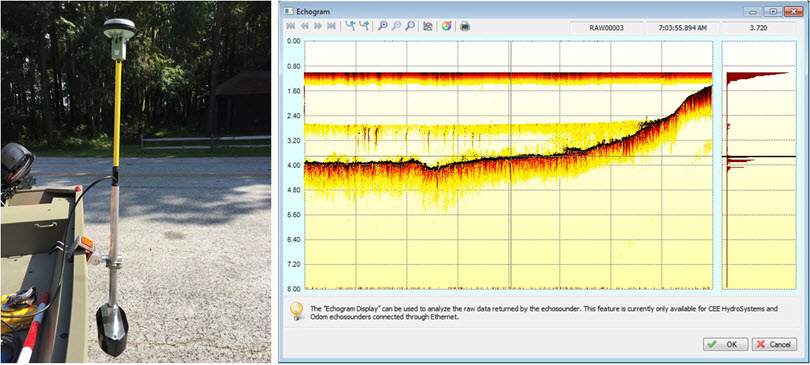
Task: Print the echogram with printer icon
Action: (x=465, y=26)
